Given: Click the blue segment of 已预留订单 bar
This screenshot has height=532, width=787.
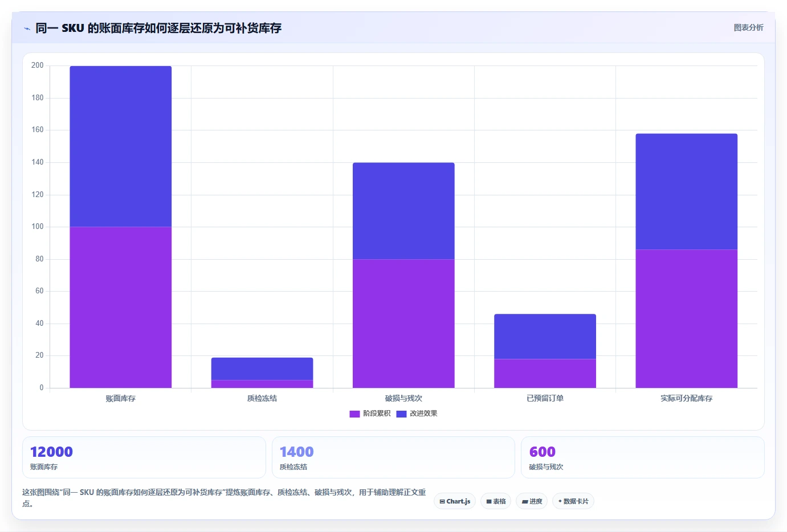Looking at the screenshot, I should pos(545,337).
